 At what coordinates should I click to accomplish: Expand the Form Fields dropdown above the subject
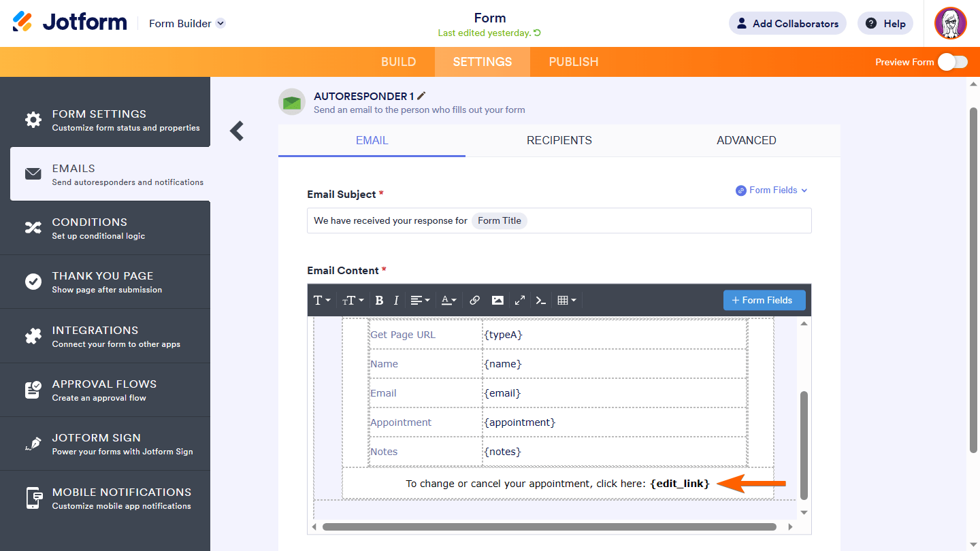click(x=772, y=190)
